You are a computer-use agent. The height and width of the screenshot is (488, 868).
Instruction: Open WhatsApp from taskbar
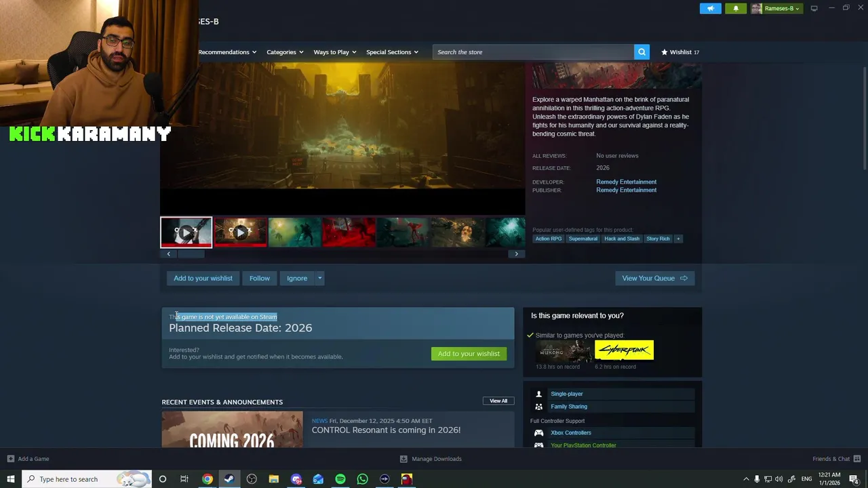click(x=362, y=479)
